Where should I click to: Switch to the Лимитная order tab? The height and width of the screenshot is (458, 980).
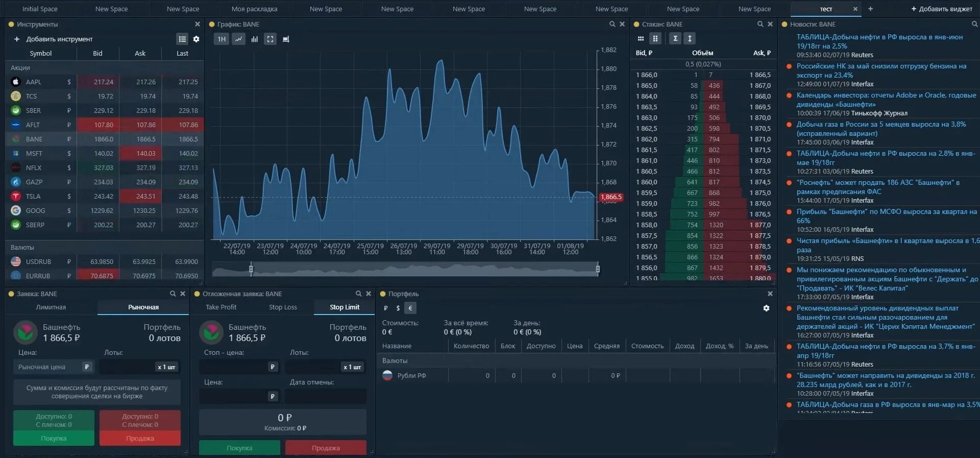pos(51,307)
